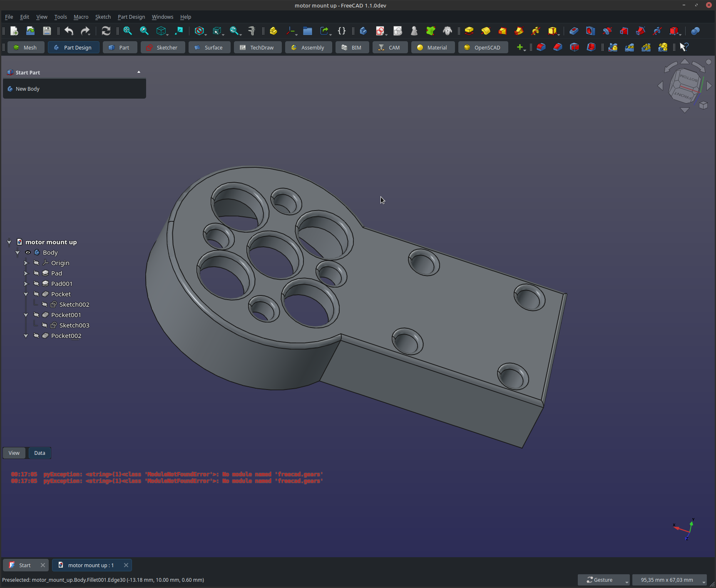Open the Part Design menu

(x=131, y=17)
